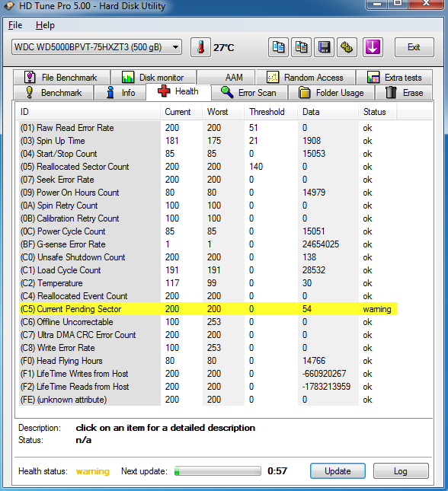448x491 pixels.
Task: Select the (05) Reallocated Sector Count row
Action: click(208, 167)
